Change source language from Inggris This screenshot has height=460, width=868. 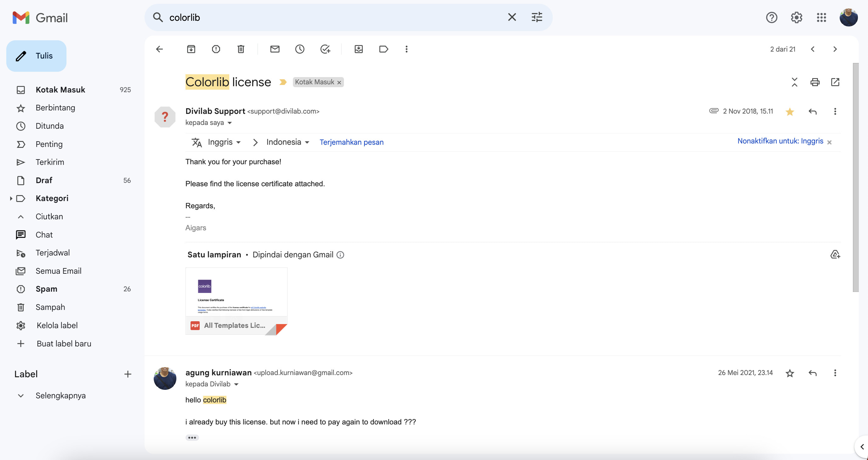click(x=224, y=142)
